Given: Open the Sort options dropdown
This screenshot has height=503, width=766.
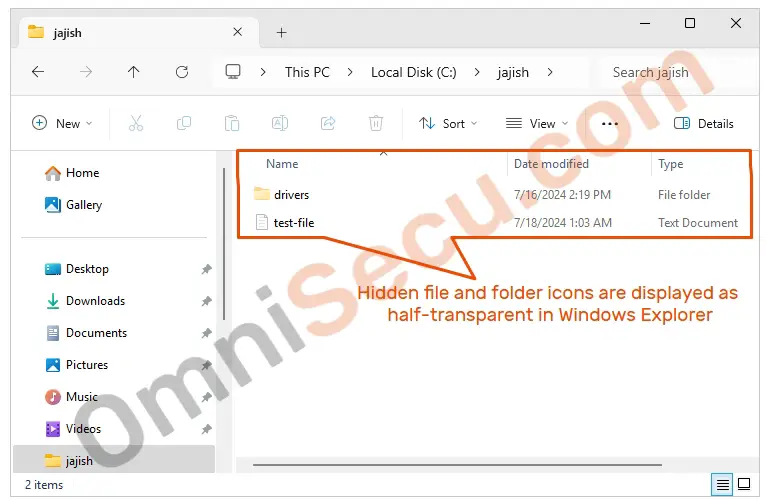Looking at the screenshot, I should coord(448,124).
